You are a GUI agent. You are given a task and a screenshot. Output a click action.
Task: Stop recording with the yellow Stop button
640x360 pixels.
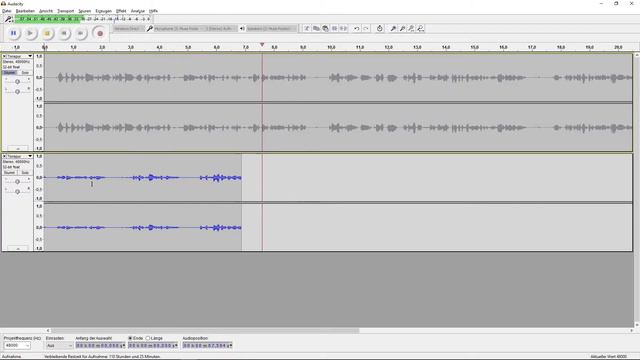(x=47, y=33)
